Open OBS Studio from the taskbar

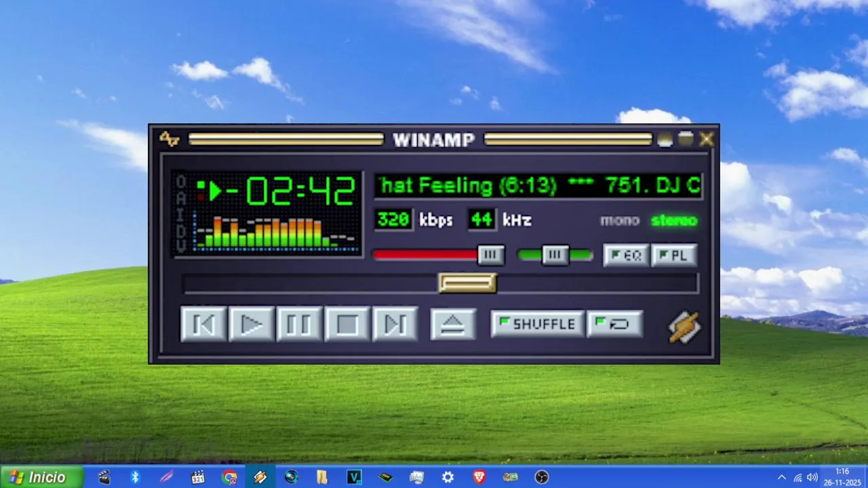541,477
